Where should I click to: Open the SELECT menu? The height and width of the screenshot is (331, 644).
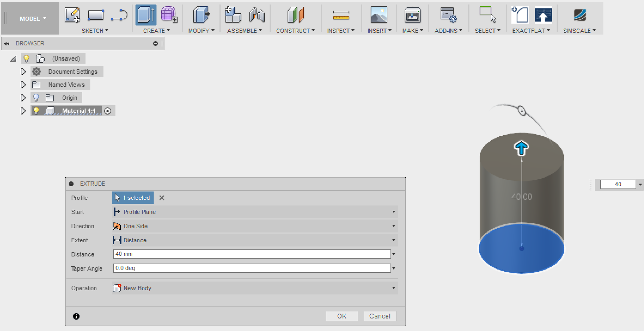[487, 30]
